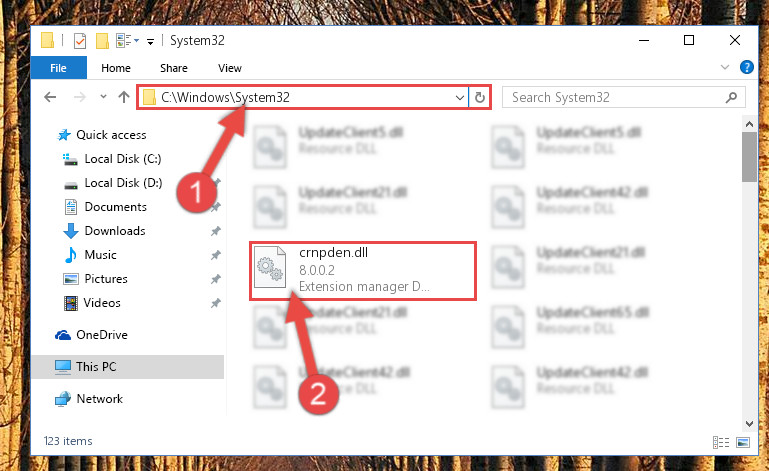Go up one folder level
The image size is (769, 471).
tap(124, 97)
